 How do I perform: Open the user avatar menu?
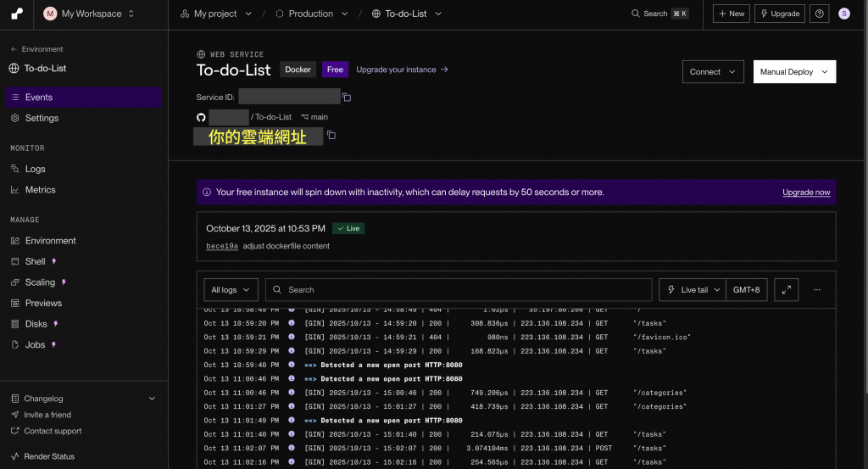[843, 14]
